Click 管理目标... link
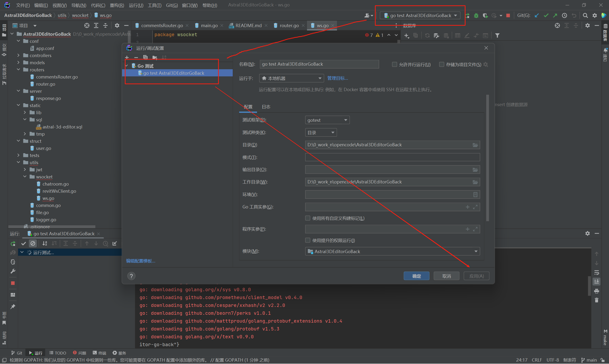609x364 pixels. (x=338, y=78)
